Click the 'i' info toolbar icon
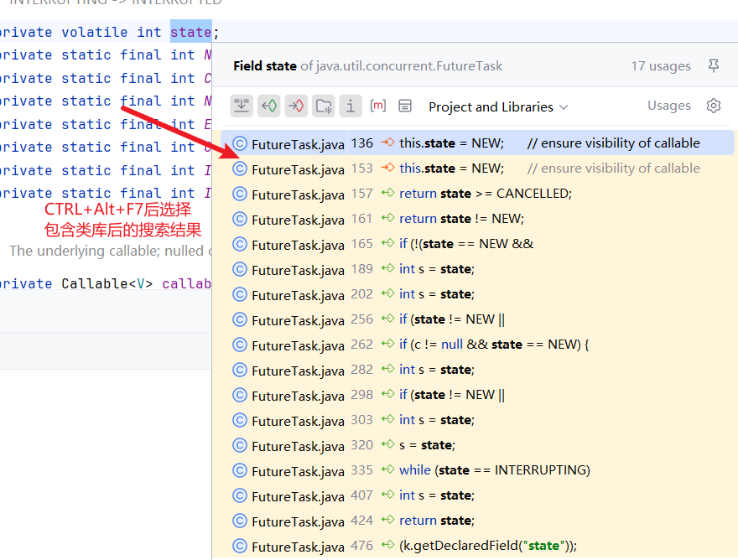The image size is (738, 560). (351, 106)
